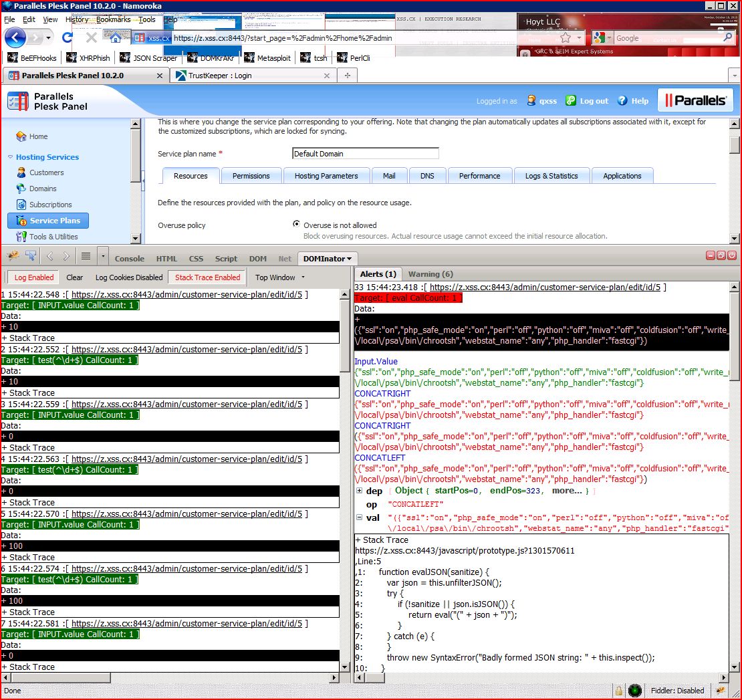Click the search magnifier icon in Google box
742x700 pixels.
coord(728,37)
